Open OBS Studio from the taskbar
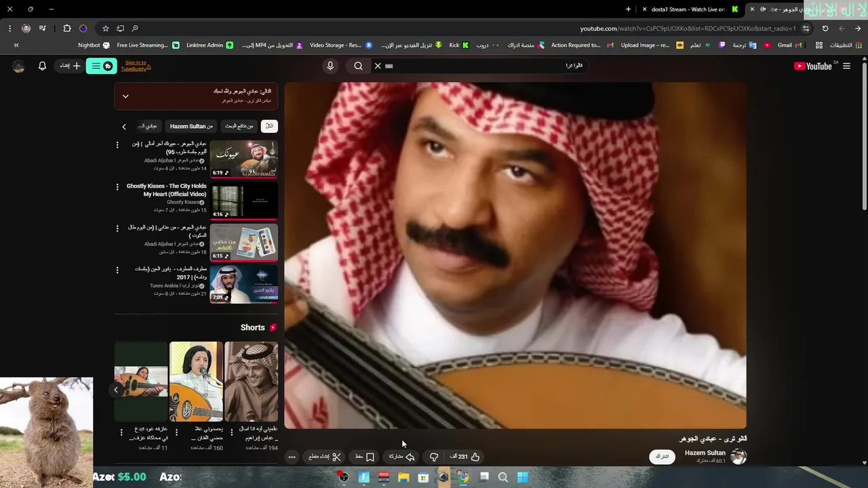Viewport: 868px width, 488px height. 344,477
